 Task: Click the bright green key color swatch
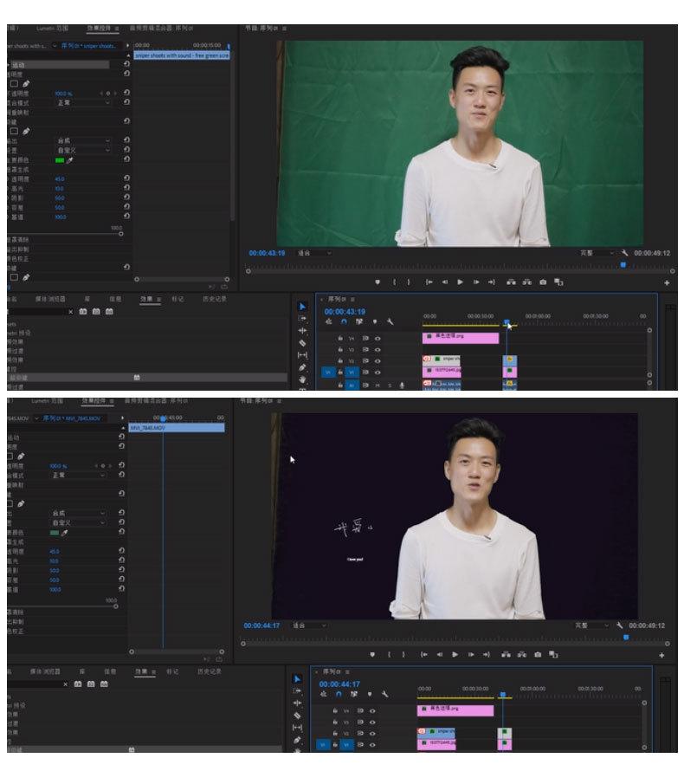pos(60,160)
